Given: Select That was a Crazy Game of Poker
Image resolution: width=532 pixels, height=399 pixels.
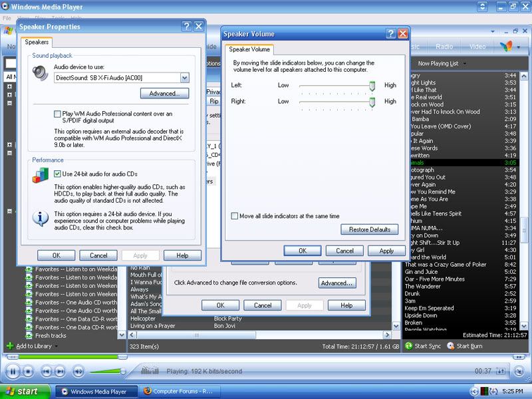Looking at the screenshot, I should (445, 264).
